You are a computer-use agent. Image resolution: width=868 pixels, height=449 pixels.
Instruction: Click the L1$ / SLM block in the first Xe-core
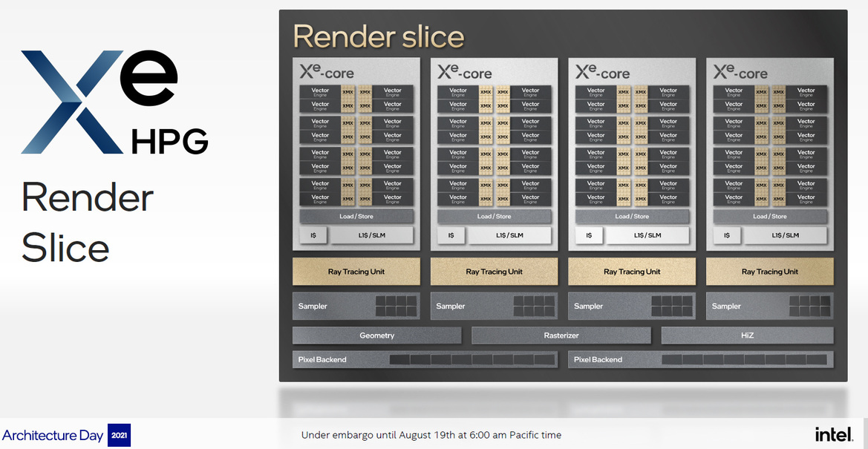tap(372, 235)
